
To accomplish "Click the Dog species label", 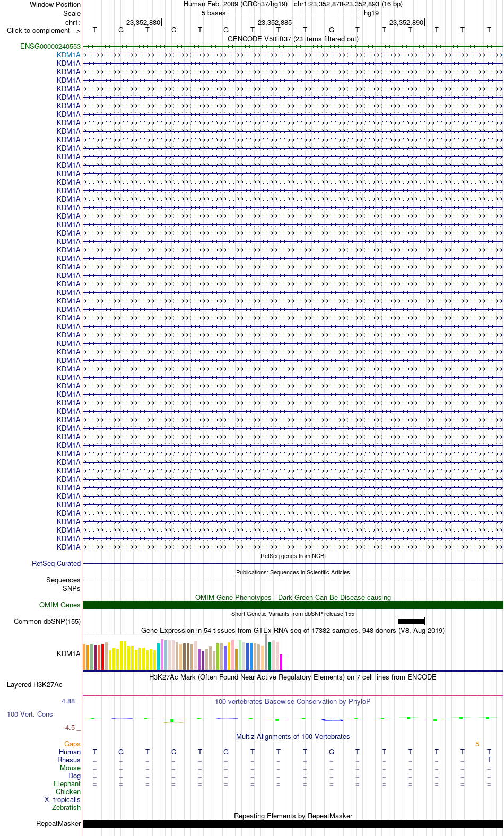I will point(75,776).
